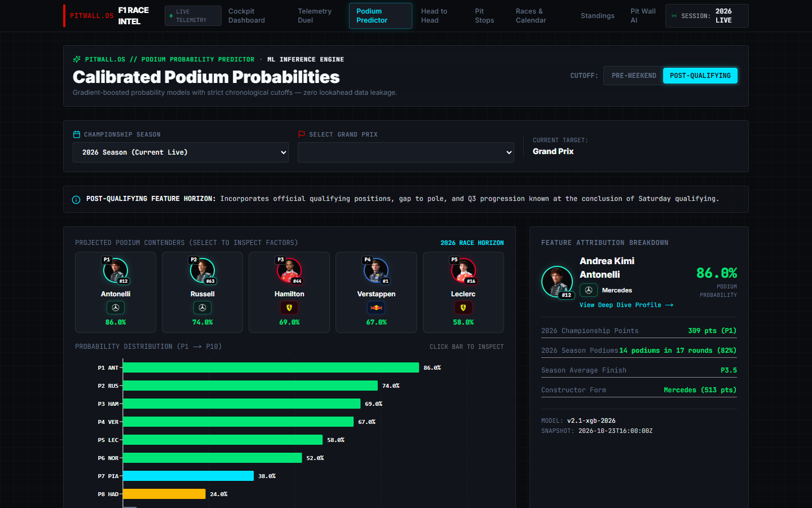Screen dimensions: 812x508
Task: Click the calendar icon next to Championship Season
Action: coord(77,134)
